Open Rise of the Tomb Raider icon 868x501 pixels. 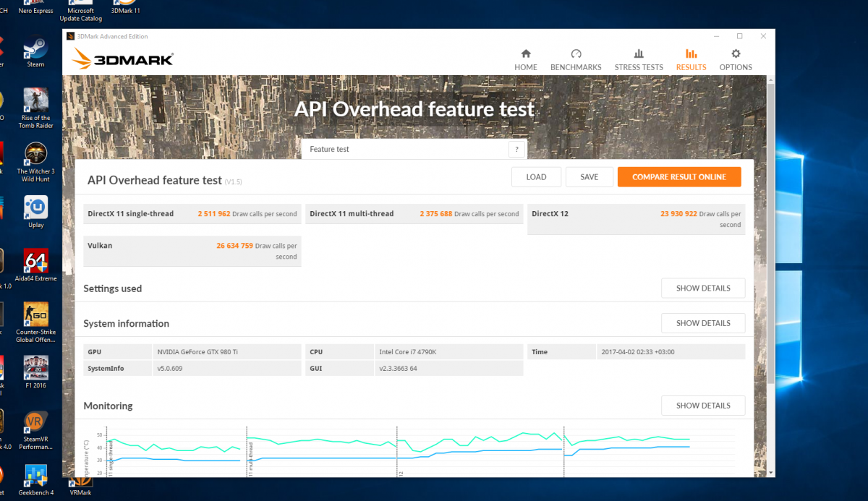tap(35, 108)
